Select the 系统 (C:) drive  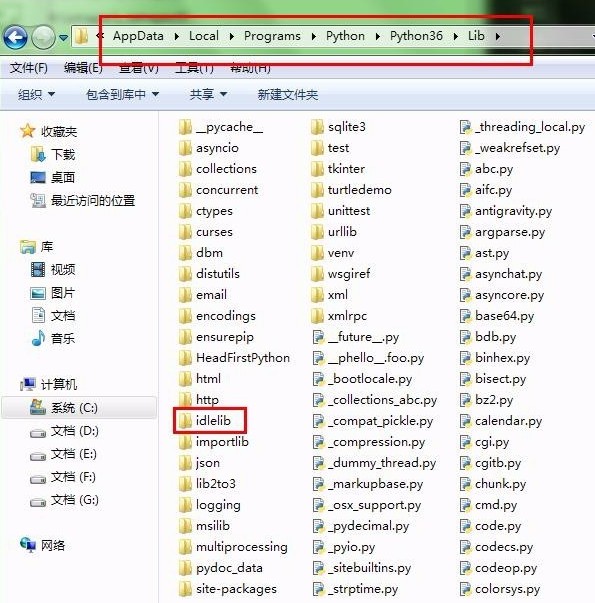point(79,408)
